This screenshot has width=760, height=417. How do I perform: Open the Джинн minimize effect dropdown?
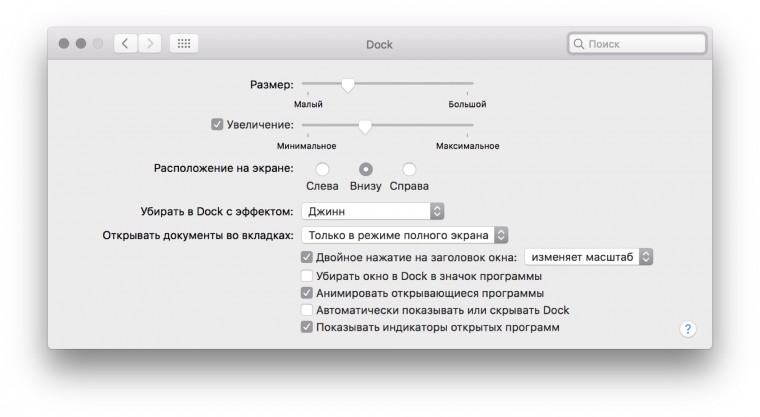[373, 211]
